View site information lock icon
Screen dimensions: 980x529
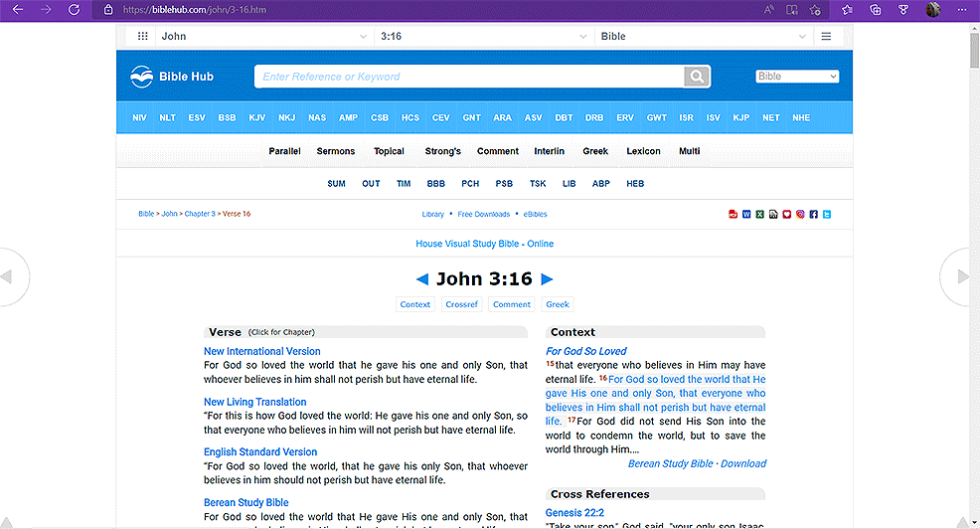click(108, 9)
